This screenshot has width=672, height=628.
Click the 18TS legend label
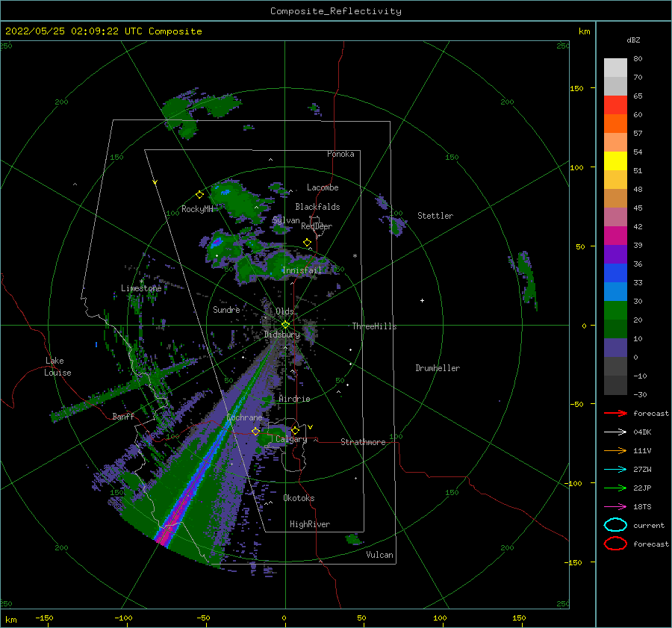tap(642, 507)
